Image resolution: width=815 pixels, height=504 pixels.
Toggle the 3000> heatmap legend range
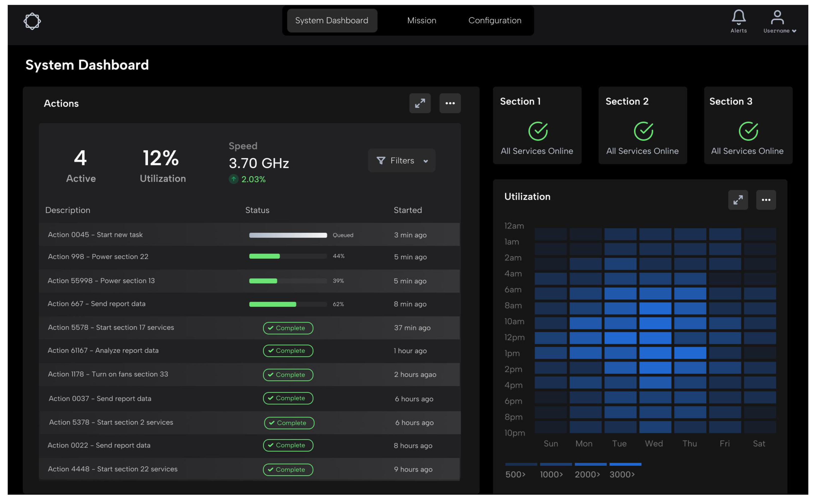coord(622,474)
